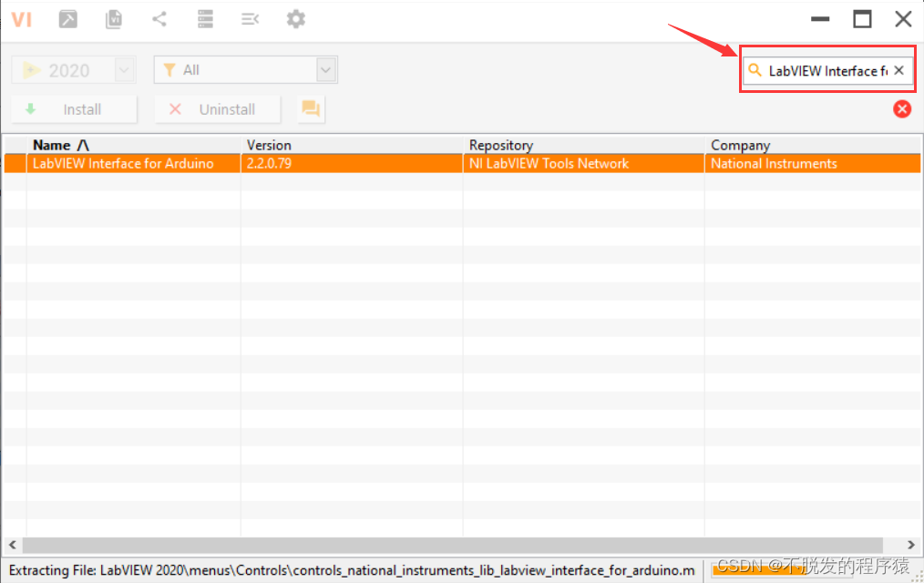This screenshot has width=924, height=583.
Task: Clear the search text with the X
Action: click(899, 71)
